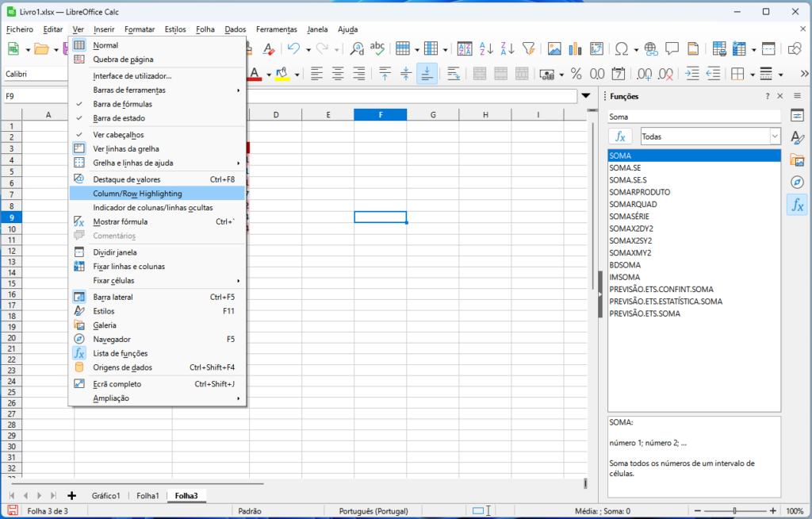This screenshot has width=812, height=519.
Task: Select the Insert Image icon
Action: (554, 48)
